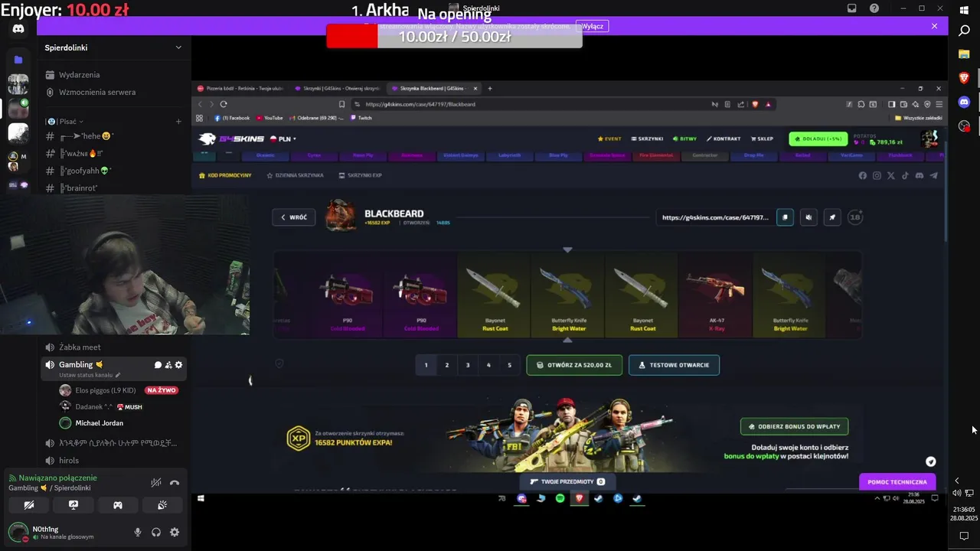Screen dimensions: 980x551
Task: Select 5 cases to open
Action: pyautogui.click(x=509, y=365)
